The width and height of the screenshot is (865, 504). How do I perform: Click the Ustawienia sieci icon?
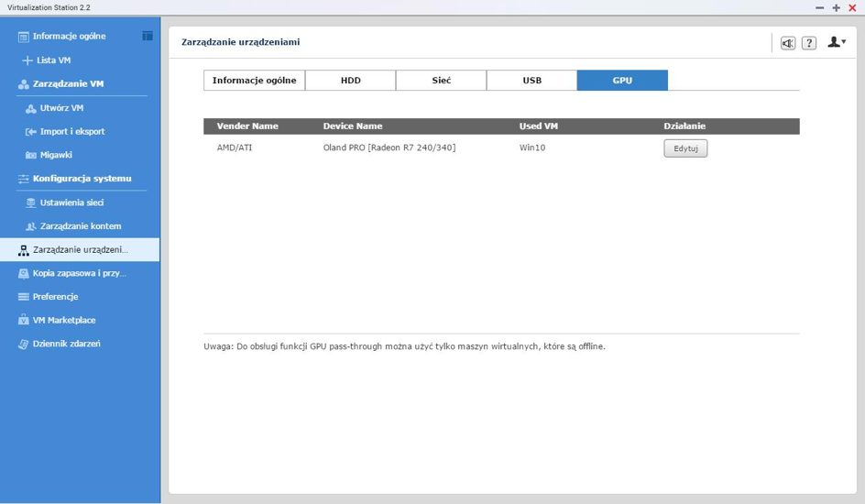tap(31, 203)
